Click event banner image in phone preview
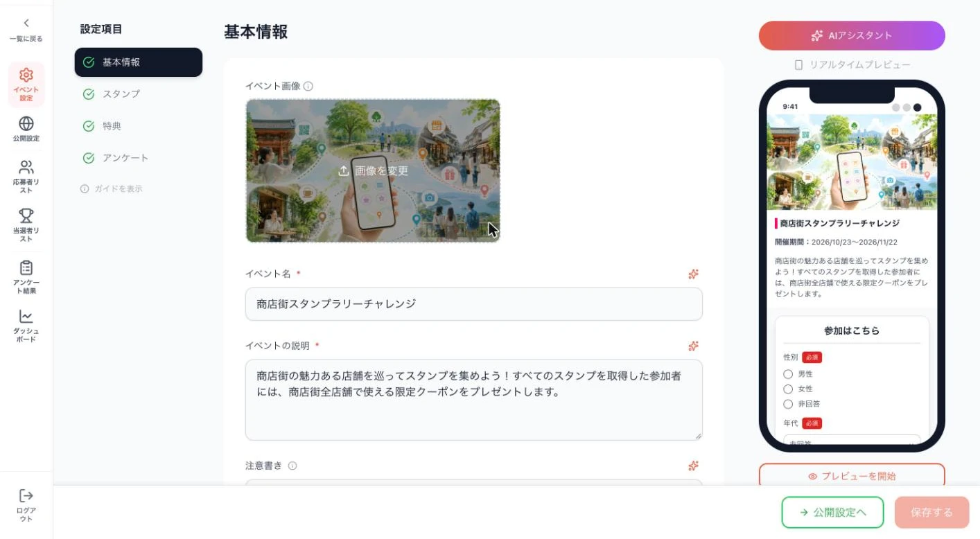Screen dimensions: 980x539 852,162
